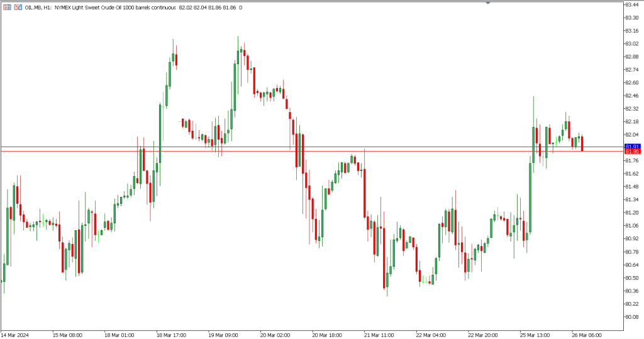Click the 14 Mar 2024 date label
Image resolution: width=644 pixels, height=339 pixels.
point(15,335)
